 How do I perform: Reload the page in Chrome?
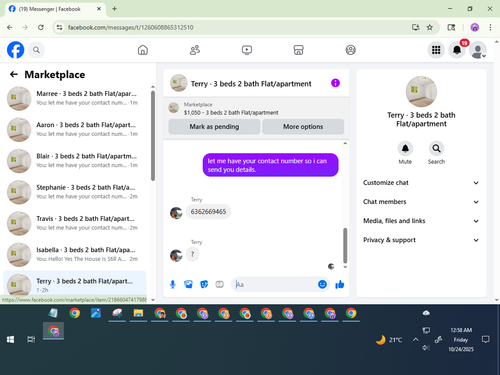41,27
